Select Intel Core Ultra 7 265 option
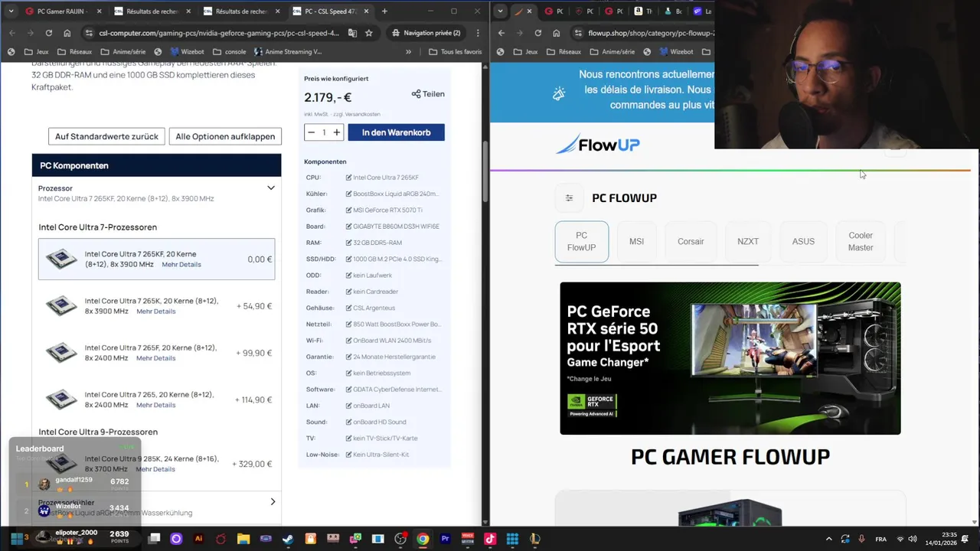 pyautogui.click(x=156, y=399)
